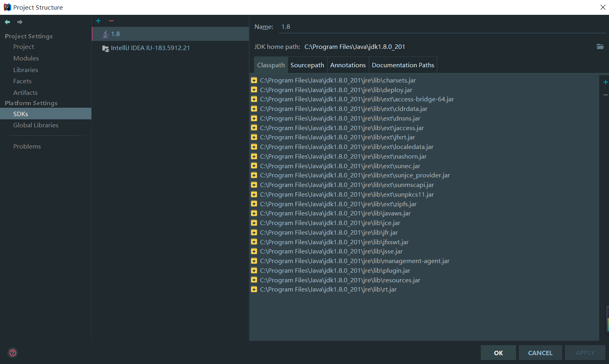Open Project settings section

(x=24, y=47)
